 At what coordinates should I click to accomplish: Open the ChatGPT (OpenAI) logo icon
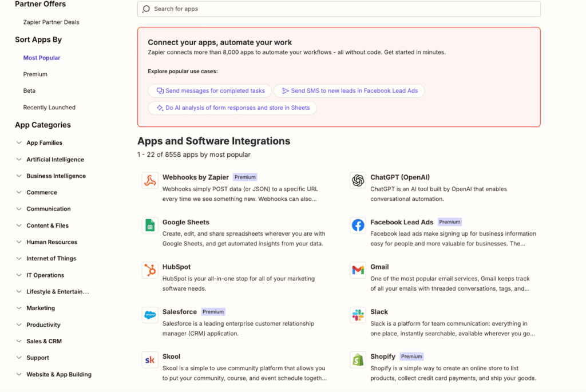coord(358,181)
